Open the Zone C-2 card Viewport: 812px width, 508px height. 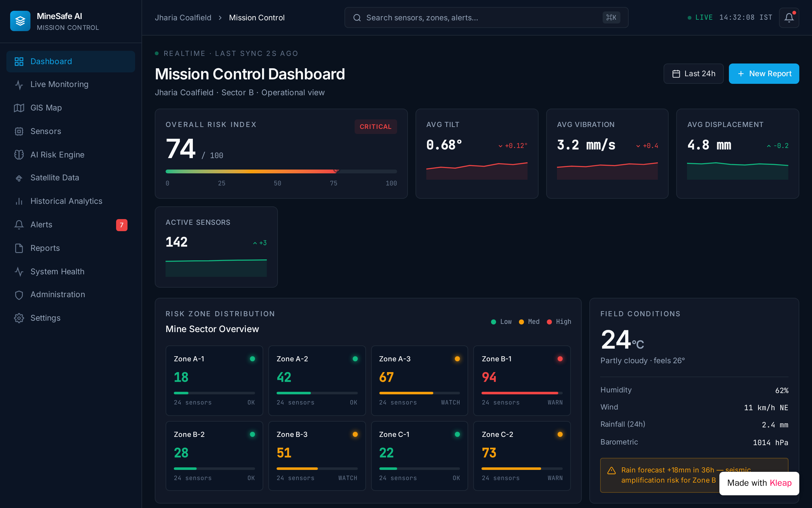(x=522, y=456)
